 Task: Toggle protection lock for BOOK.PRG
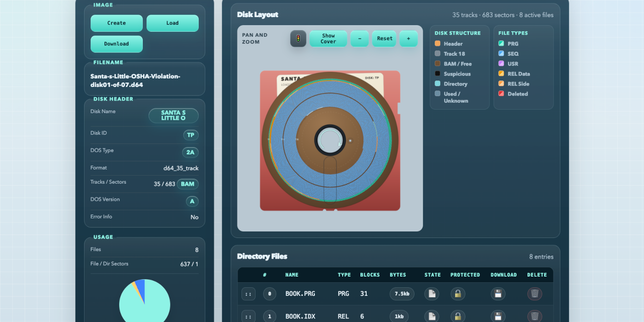pyautogui.click(x=458, y=294)
